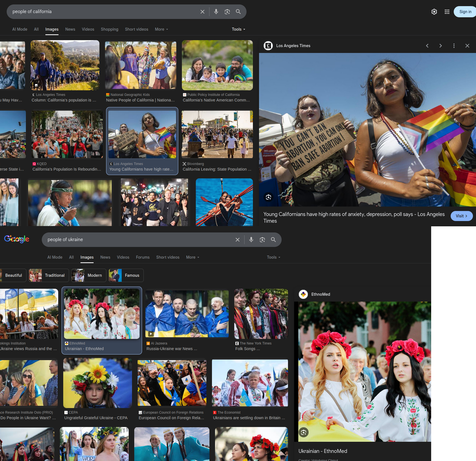The width and height of the screenshot is (476, 461).
Task: Go to previous image in LA Times preview
Action: (427, 46)
